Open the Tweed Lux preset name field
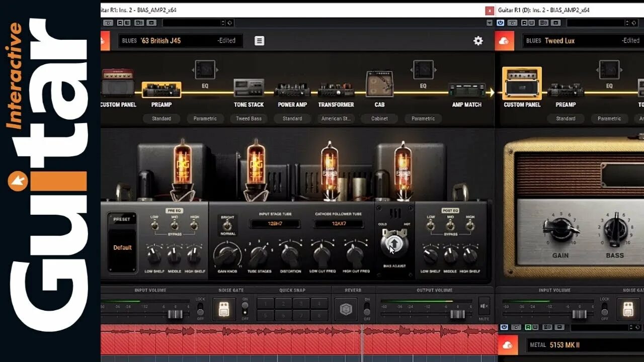This screenshot has height=362, width=644. coord(583,41)
